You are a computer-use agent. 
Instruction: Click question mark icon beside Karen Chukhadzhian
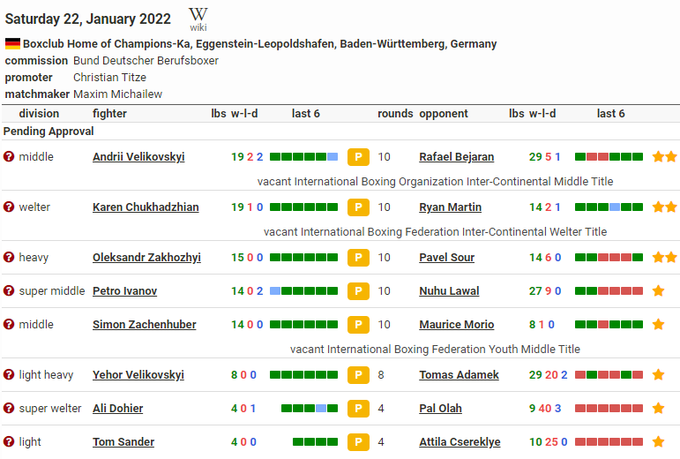click(9, 207)
